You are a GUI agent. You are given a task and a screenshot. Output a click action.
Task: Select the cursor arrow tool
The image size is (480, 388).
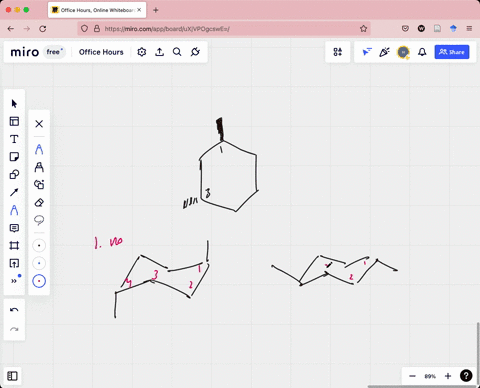[14, 104]
